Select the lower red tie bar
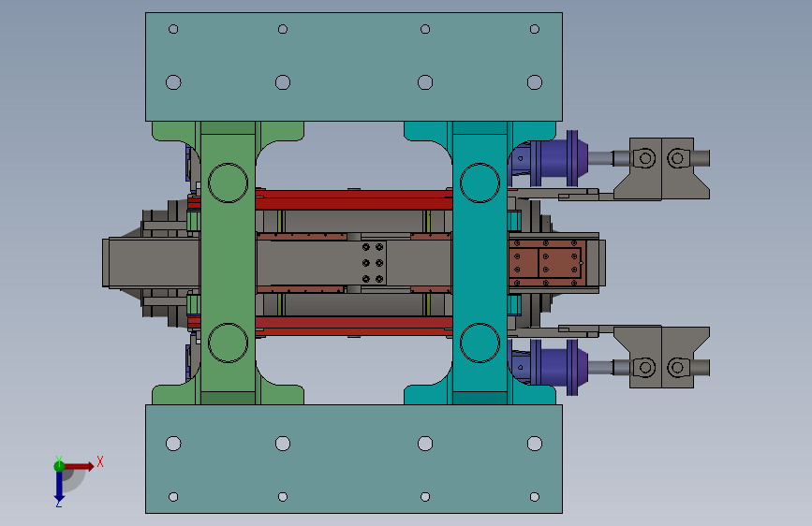This screenshot has height=526, width=812. pyautogui.click(x=354, y=326)
